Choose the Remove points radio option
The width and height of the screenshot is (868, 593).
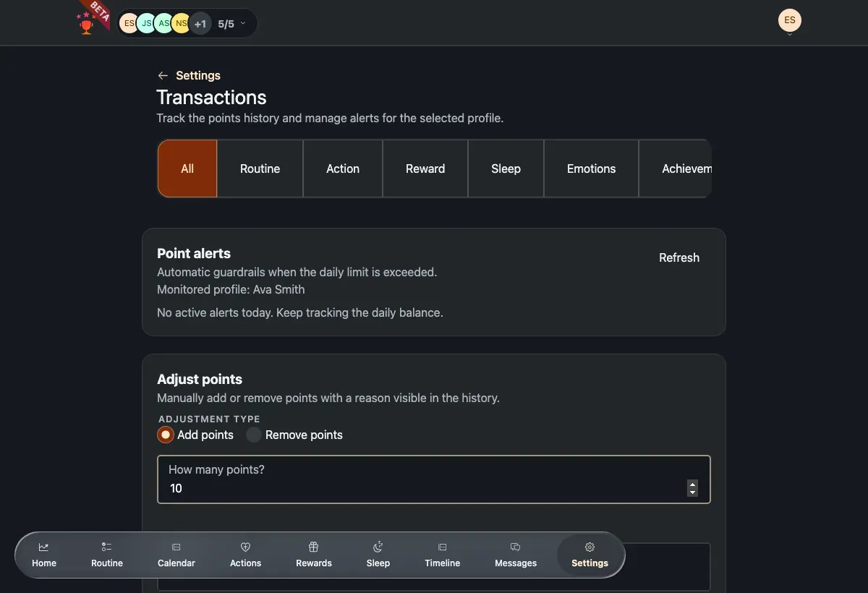click(x=254, y=435)
